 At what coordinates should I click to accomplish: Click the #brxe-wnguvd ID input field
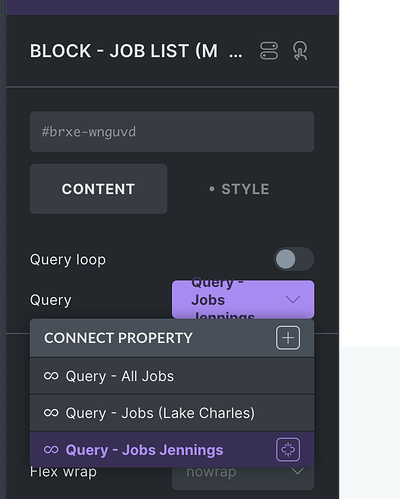[172, 132]
